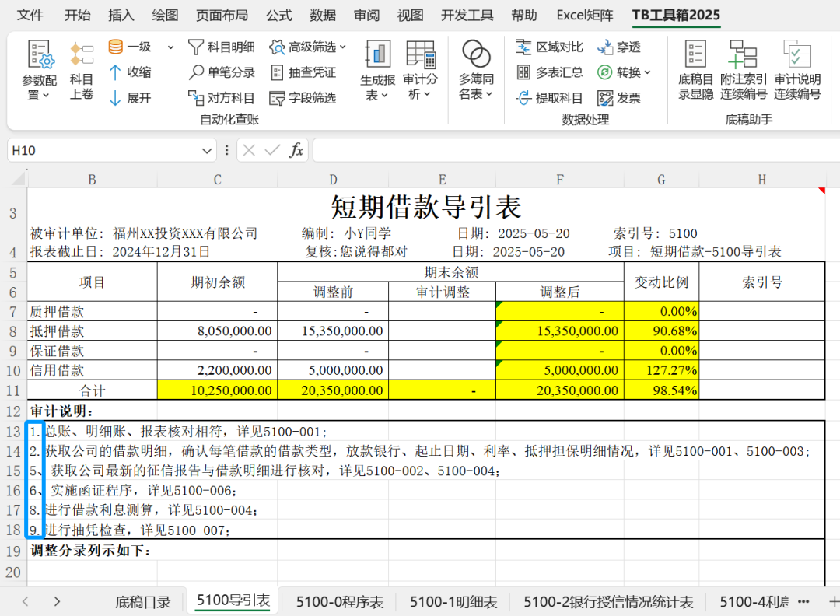Go to the next sheet with right arrow
The height and width of the screenshot is (616, 840).
57,601
